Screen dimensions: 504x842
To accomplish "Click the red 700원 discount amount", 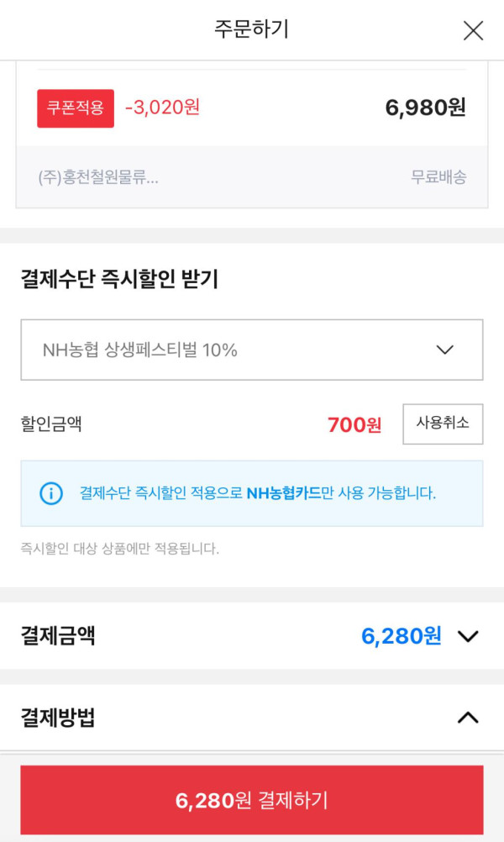I will pyautogui.click(x=354, y=425).
